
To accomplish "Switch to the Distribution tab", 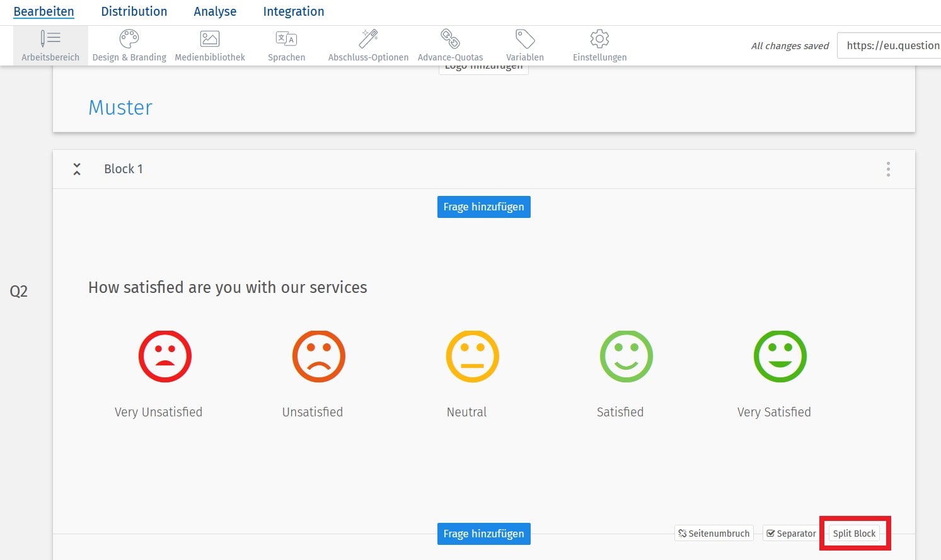I will [134, 11].
